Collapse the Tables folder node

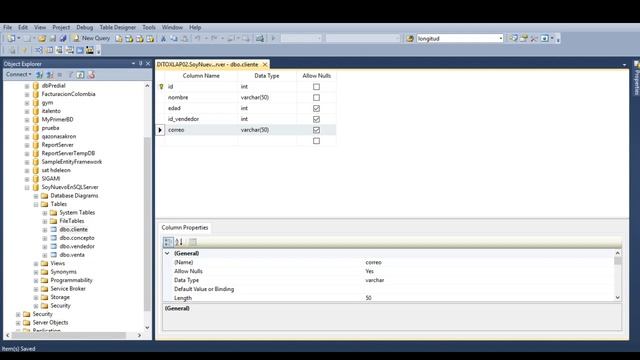pyautogui.click(x=36, y=204)
